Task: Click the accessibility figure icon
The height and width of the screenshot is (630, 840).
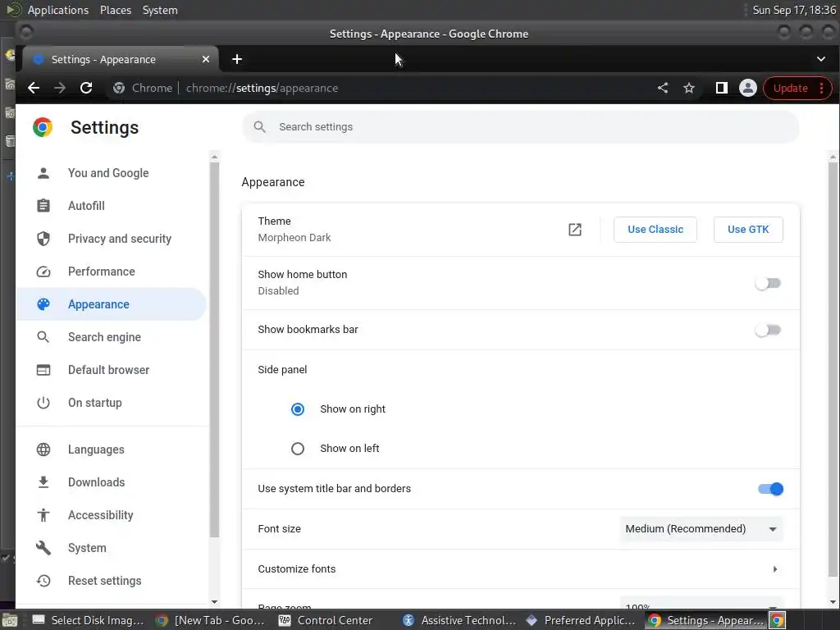Action: 43,515
